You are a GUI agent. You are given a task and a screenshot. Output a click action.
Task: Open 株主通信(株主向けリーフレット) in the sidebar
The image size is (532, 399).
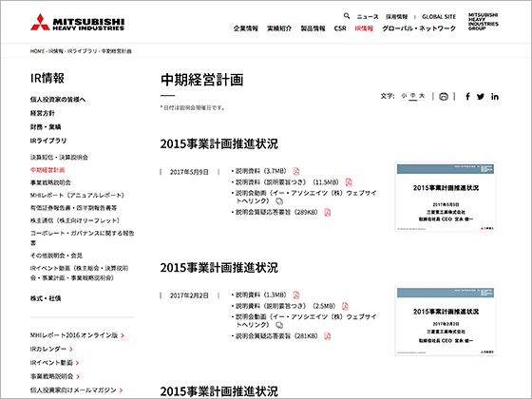pyautogui.click(x=75, y=220)
